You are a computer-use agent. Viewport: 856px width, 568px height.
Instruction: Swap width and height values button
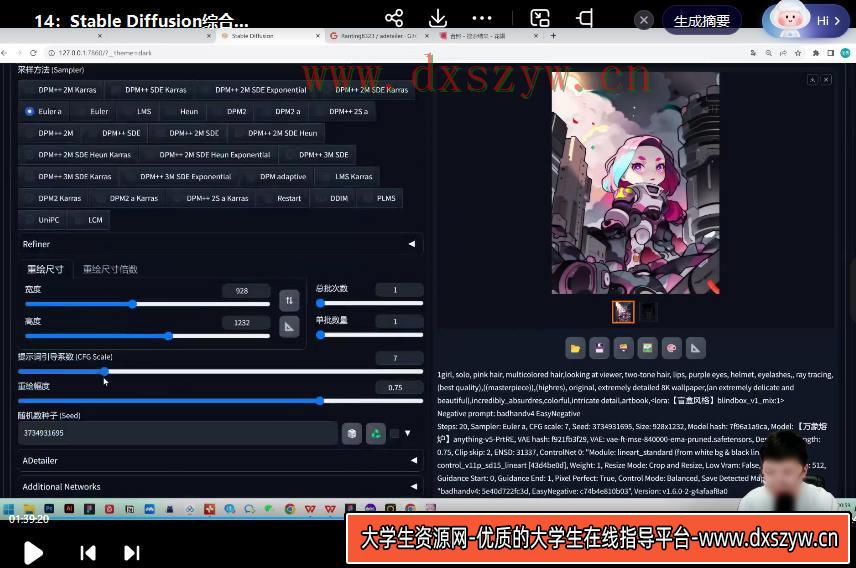click(289, 300)
